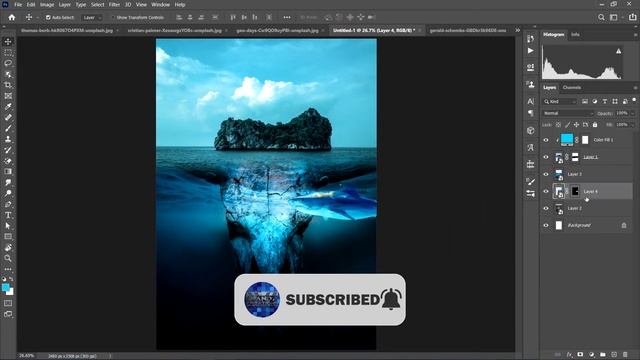Viewport: 640px width, 360px height.
Task: Click Color Fill 1 cyan color thumbnail
Action: (567, 140)
